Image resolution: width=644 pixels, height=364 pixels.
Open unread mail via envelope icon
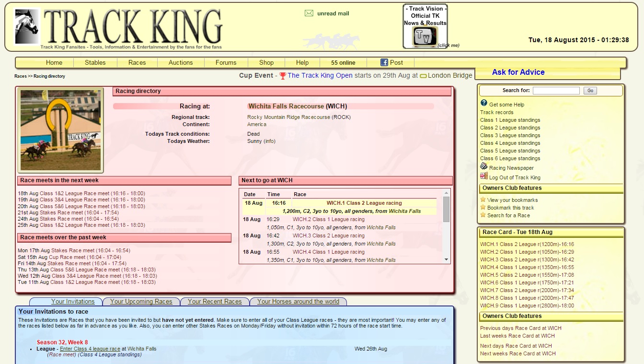coord(308,13)
